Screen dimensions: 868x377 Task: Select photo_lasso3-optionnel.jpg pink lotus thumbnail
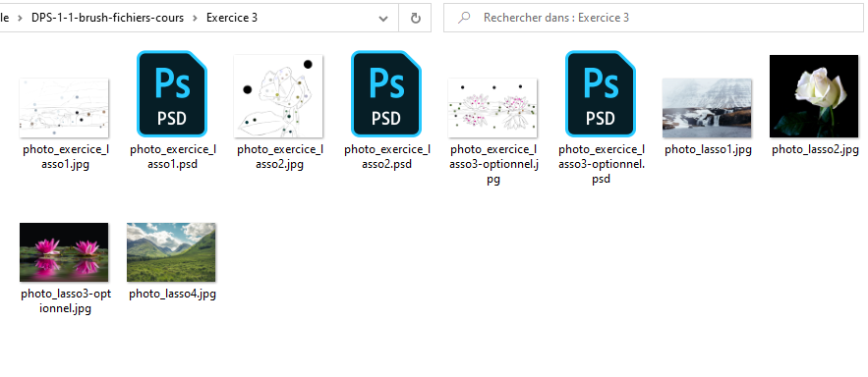coord(64,252)
